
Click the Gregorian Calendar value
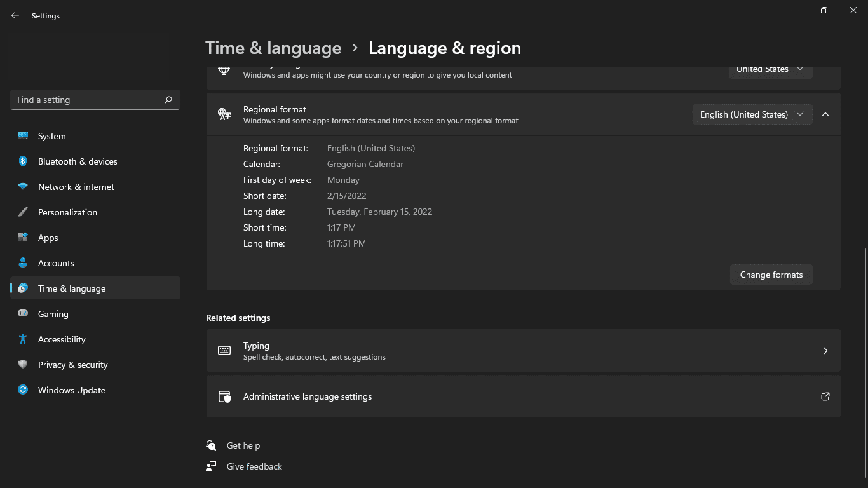coord(365,164)
